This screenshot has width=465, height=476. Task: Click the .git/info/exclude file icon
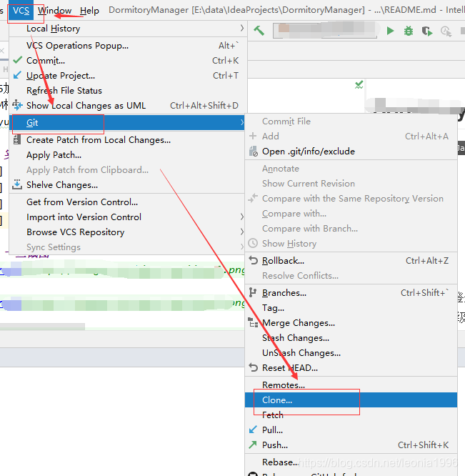point(254,152)
